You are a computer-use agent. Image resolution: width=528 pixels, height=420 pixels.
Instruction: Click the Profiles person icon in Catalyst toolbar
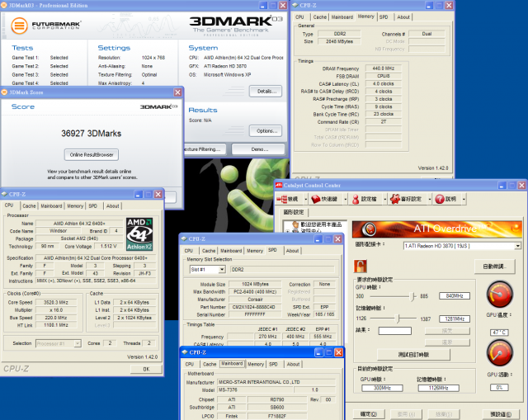tap(356, 199)
